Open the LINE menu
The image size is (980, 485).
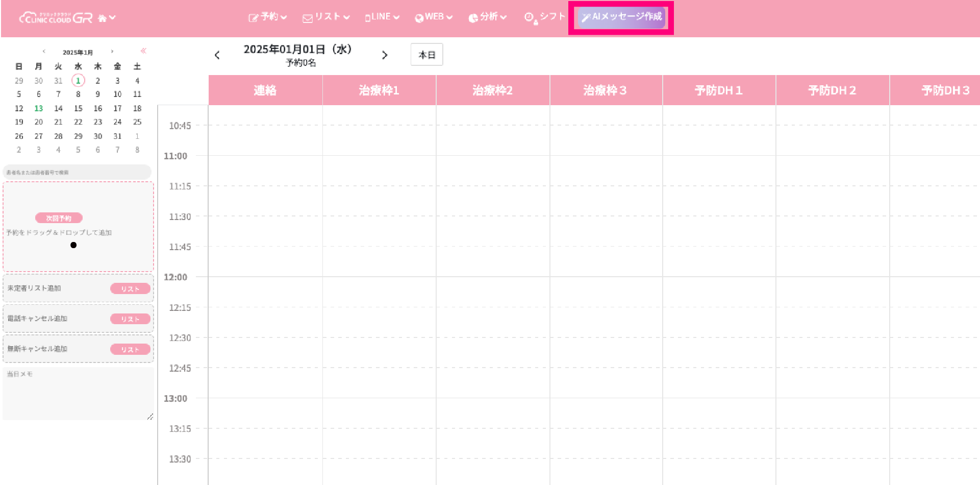(382, 17)
